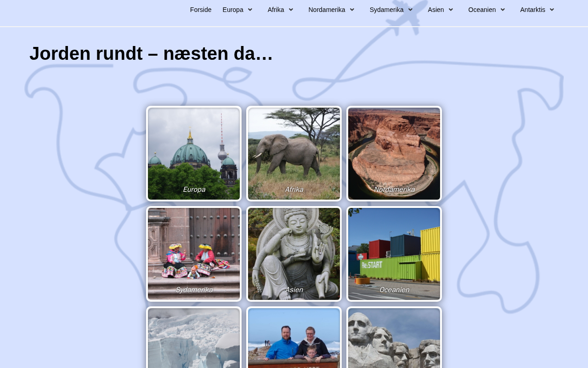This screenshot has width=588, height=368.
Task: Expand the Asien submenu chevron
Action: click(451, 10)
